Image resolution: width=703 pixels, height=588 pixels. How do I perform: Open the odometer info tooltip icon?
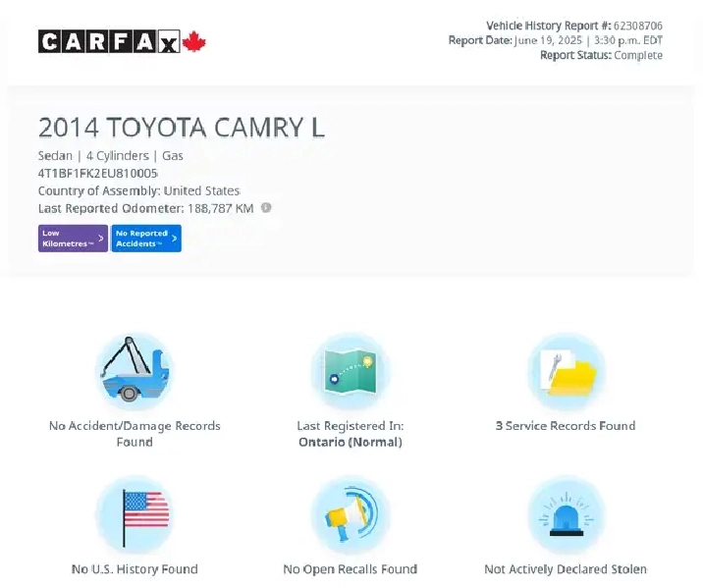pos(266,208)
